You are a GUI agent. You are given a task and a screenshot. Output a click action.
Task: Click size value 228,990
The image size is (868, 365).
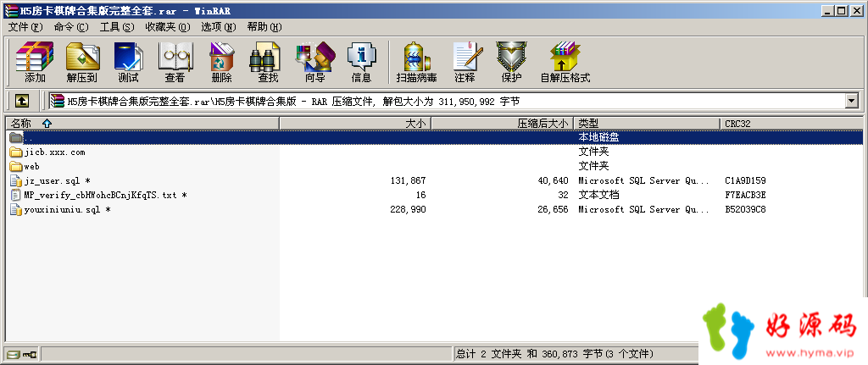pyautogui.click(x=409, y=209)
